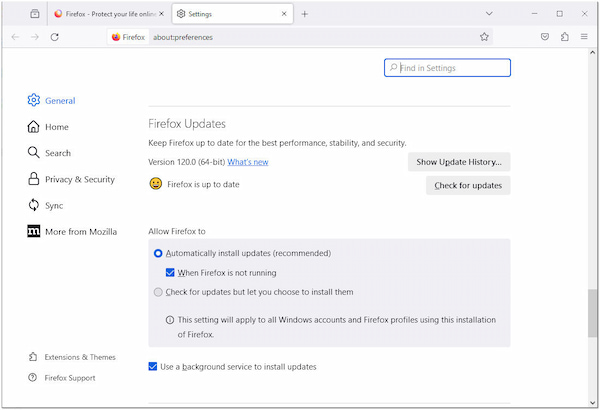Viewport: 600px width, 410px height.
Task: Click the Firefox is up to date text
Action: [203, 185]
